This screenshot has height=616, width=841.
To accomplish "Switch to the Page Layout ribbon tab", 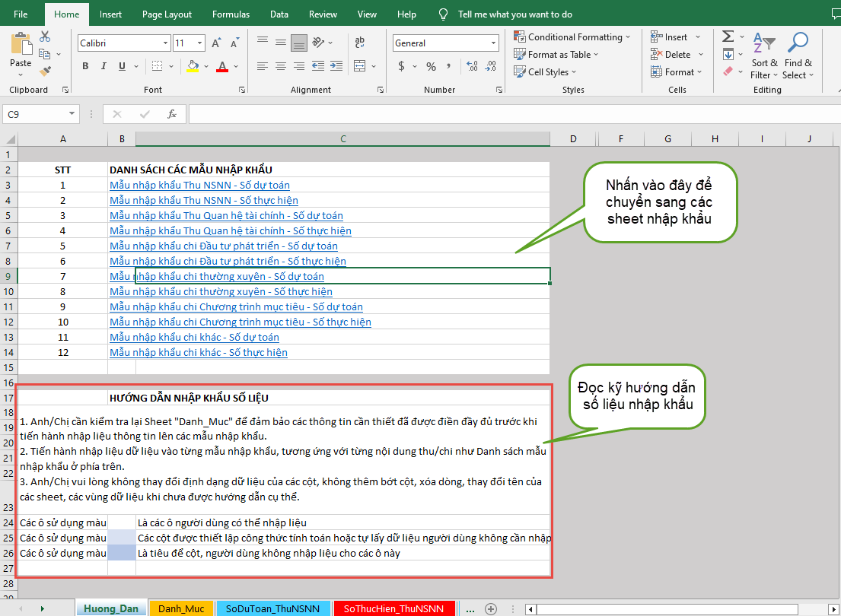I will point(167,14).
